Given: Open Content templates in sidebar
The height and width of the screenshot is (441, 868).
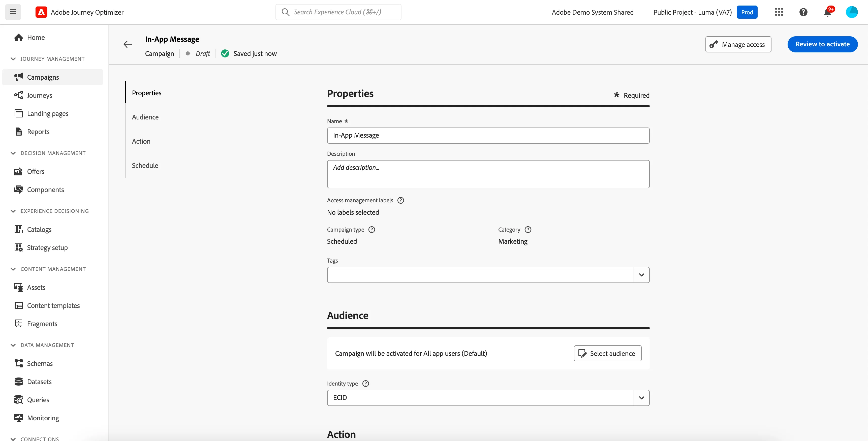Looking at the screenshot, I should (x=53, y=306).
